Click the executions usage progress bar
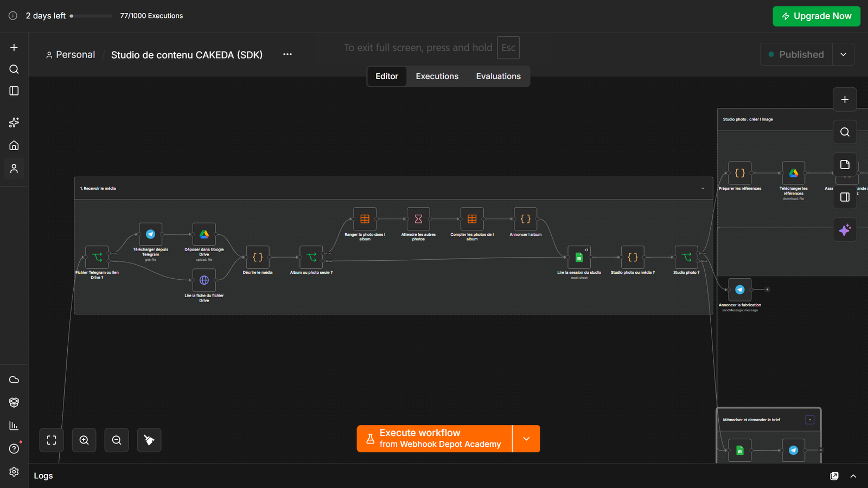The height and width of the screenshot is (488, 868). (x=91, y=16)
